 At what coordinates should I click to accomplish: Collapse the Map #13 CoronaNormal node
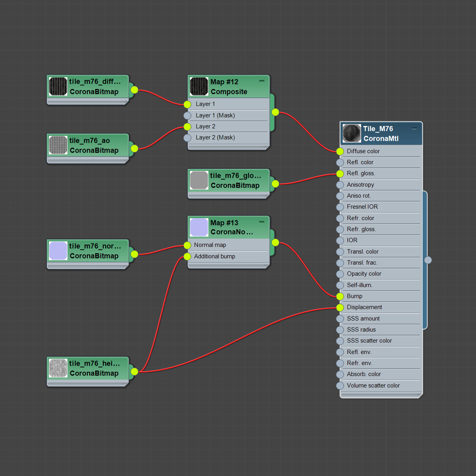[262, 222]
